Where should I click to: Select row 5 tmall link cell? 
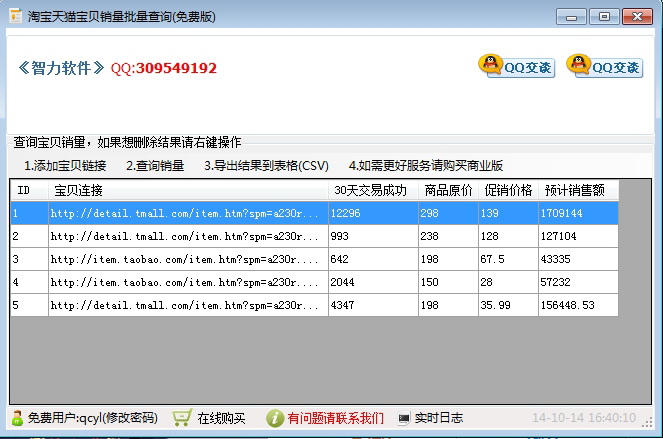point(188,305)
